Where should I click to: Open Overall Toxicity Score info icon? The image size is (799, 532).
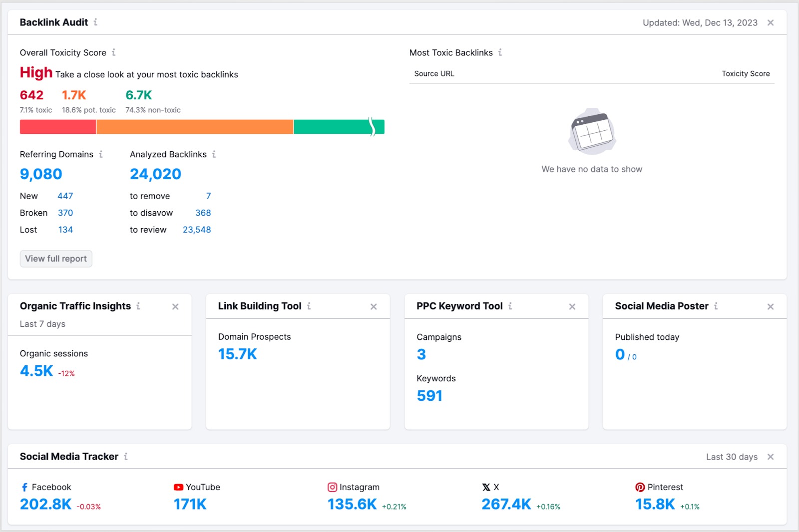point(113,52)
